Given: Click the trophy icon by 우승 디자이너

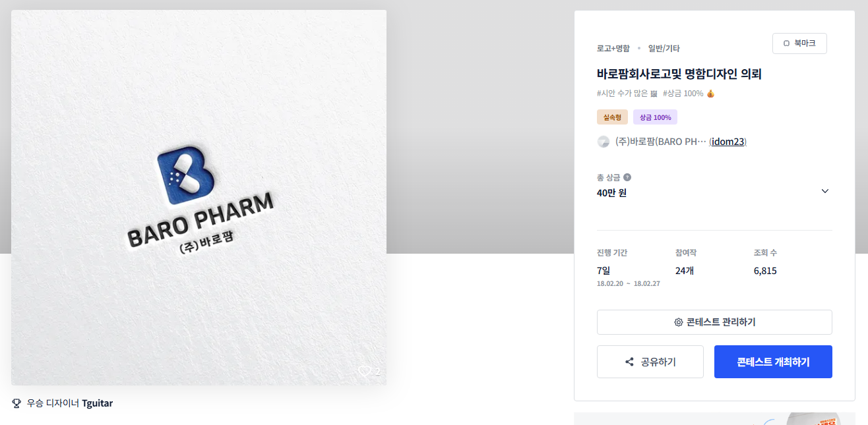Looking at the screenshot, I should point(16,403).
